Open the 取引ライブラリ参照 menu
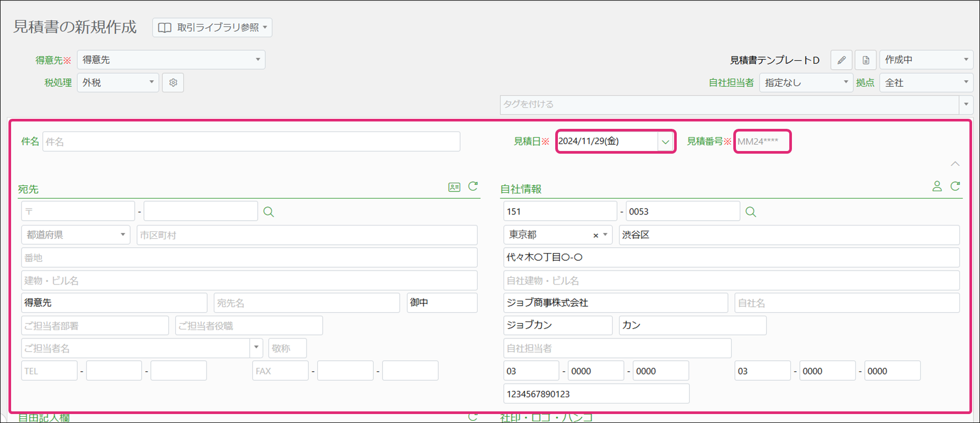 tap(212, 27)
